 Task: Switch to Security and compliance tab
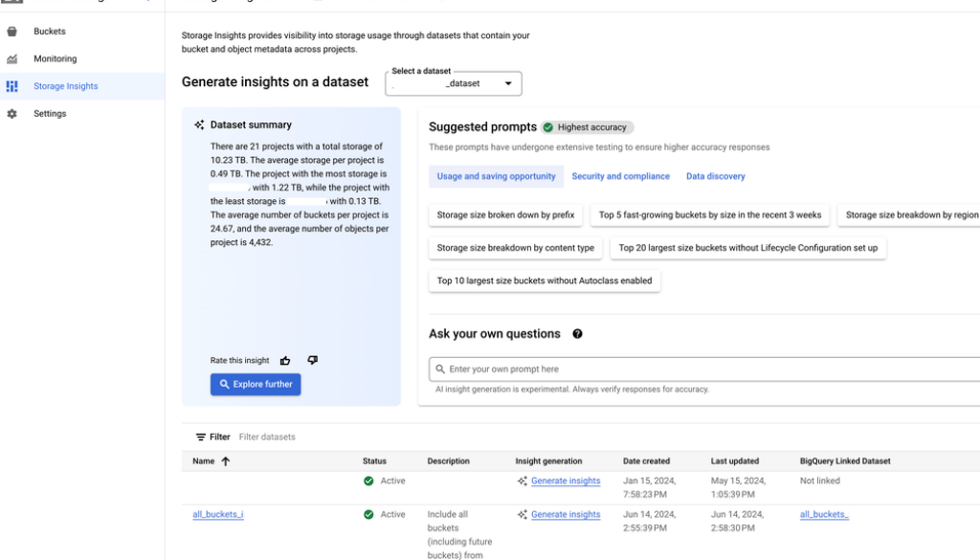(x=620, y=176)
